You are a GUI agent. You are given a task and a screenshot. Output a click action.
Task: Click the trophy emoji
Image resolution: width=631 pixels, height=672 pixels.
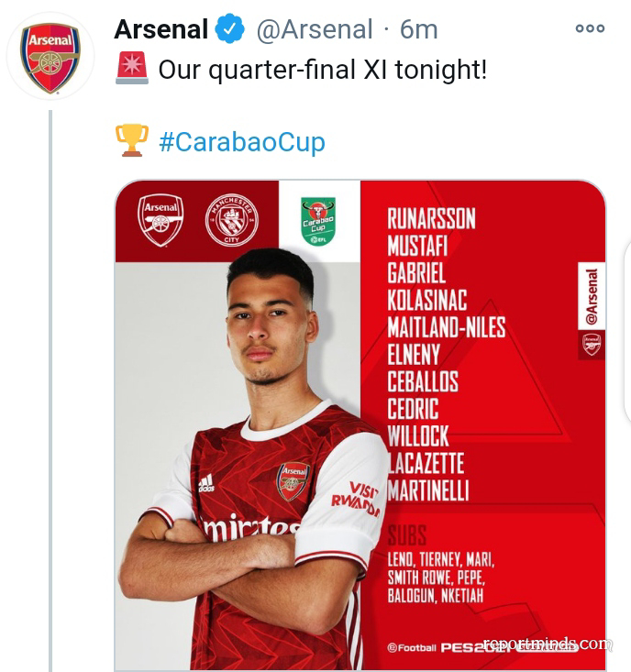132,141
